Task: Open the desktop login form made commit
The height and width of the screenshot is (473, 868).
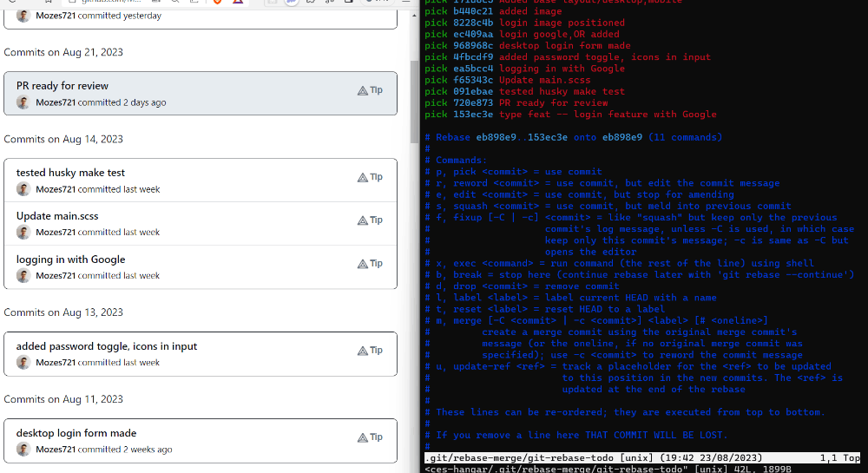Action: [x=76, y=433]
